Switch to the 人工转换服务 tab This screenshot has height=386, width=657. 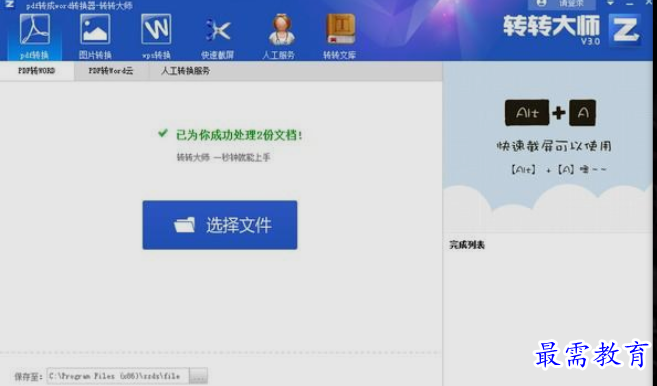click(x=185, y=71)
